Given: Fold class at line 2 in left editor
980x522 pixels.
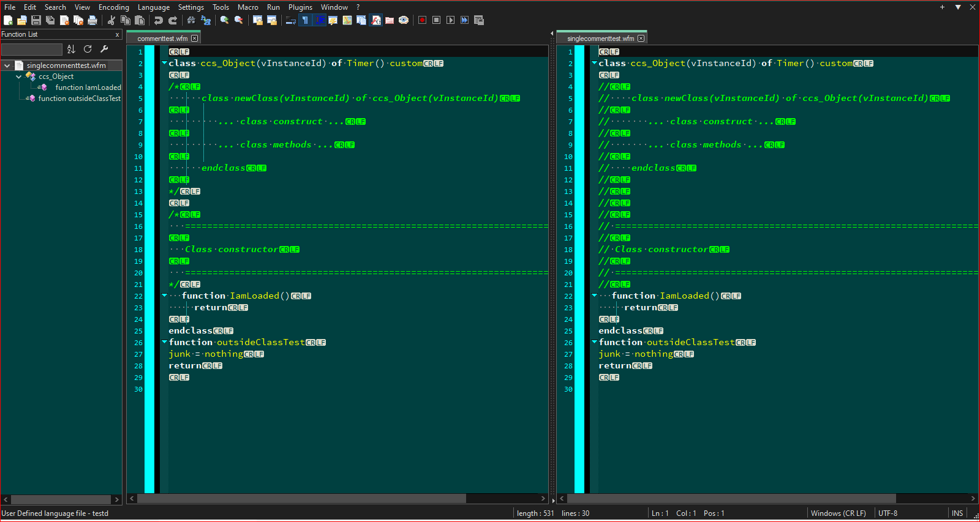Looking at the screenshot, I should pos(164,63).
